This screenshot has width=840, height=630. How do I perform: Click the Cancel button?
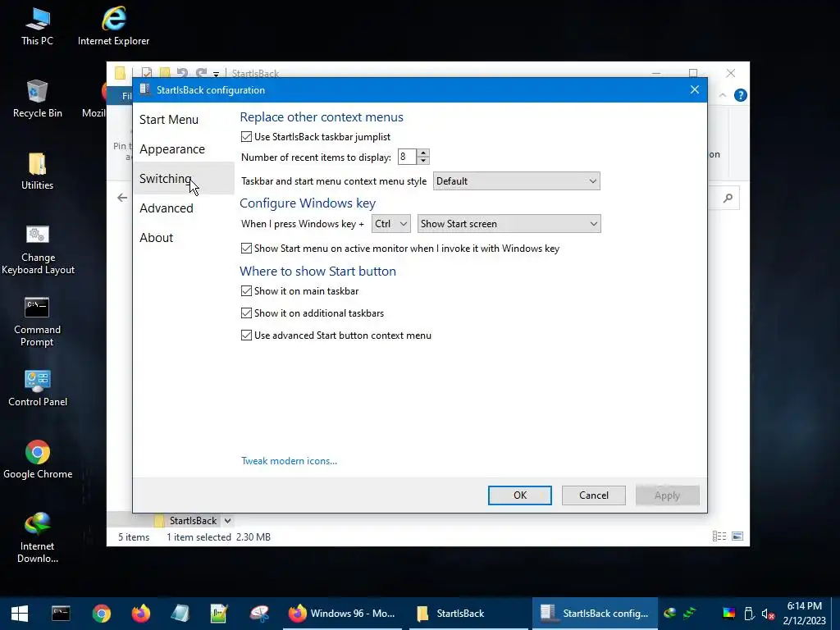click(594, 495)
